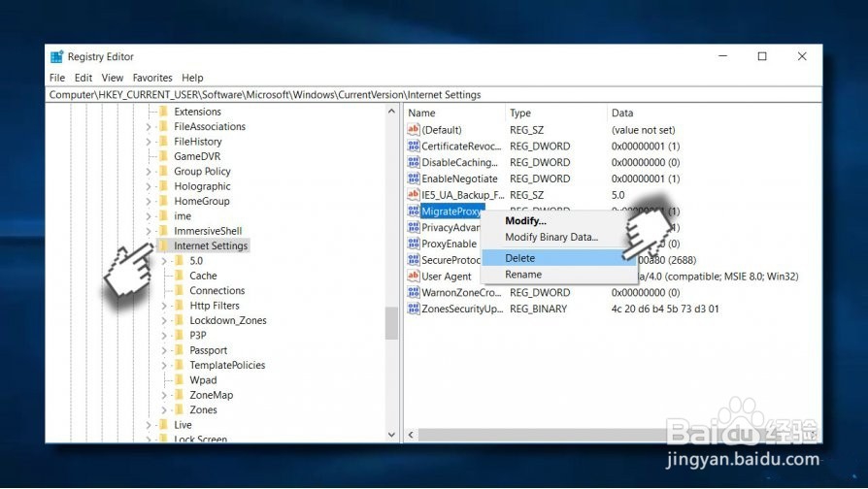Click the Registry Editor app icon

point(56,56)
